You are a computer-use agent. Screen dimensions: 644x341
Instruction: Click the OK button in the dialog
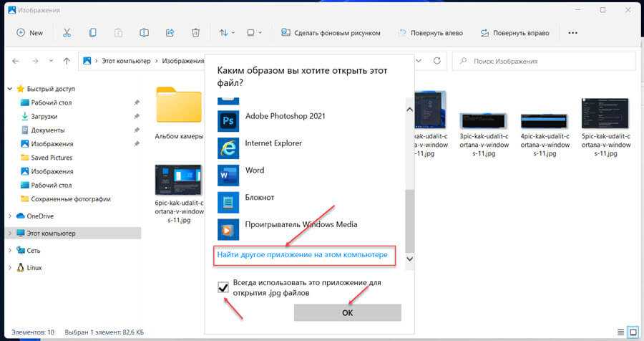(x=348, y=312)
